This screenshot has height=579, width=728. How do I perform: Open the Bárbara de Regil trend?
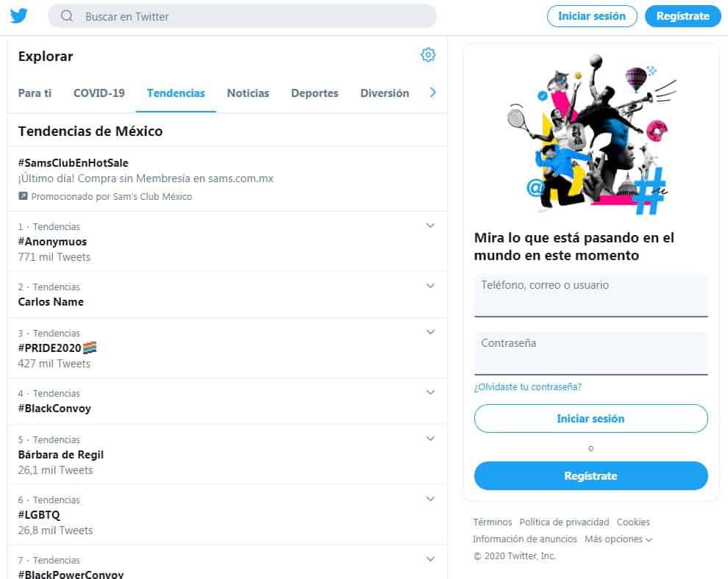coord(227,455)
